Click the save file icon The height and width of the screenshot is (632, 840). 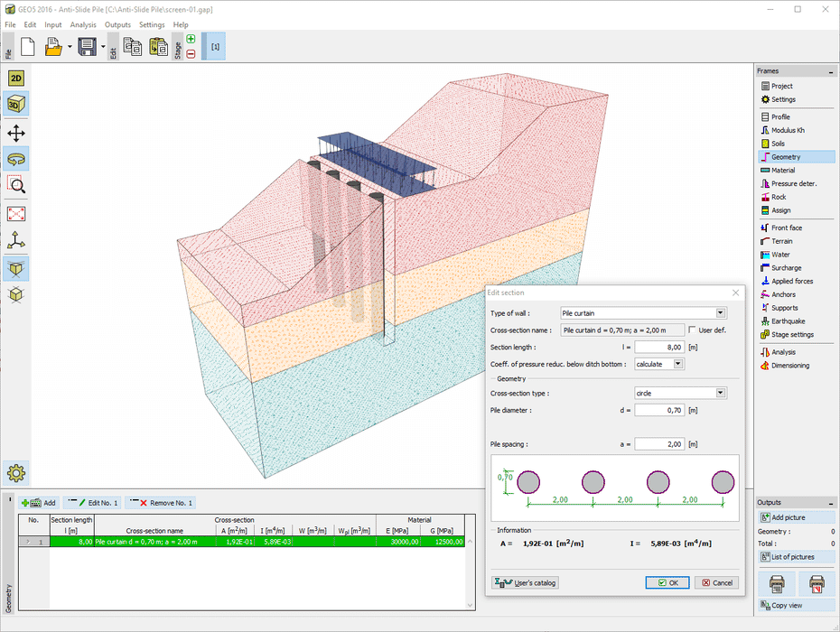[87, 47]
